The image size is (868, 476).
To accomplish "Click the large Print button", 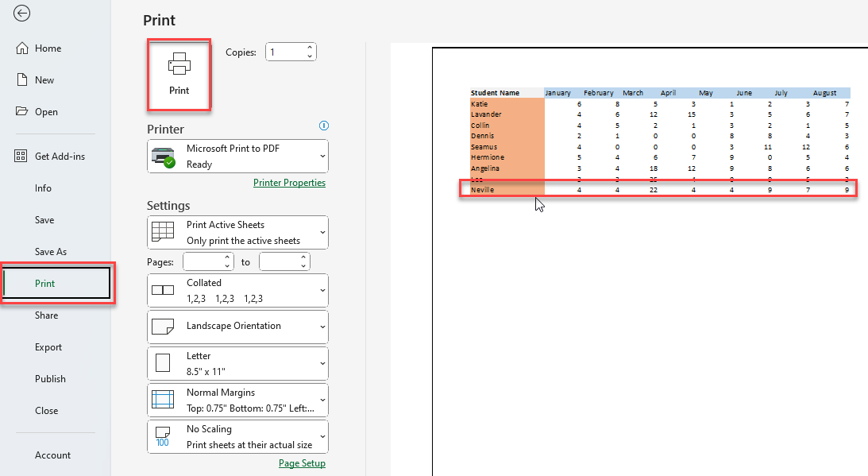I will 179,74.
